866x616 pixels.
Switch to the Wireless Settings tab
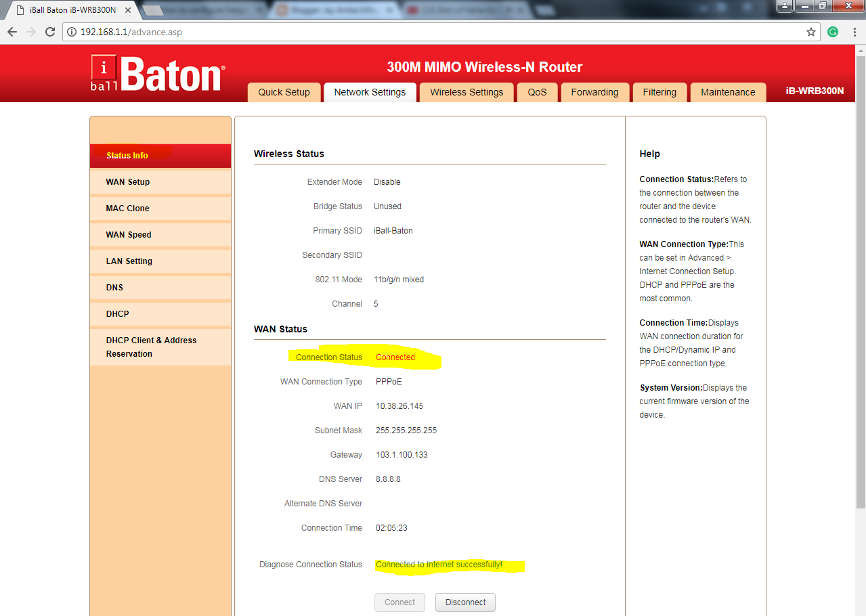pos(466,92)
